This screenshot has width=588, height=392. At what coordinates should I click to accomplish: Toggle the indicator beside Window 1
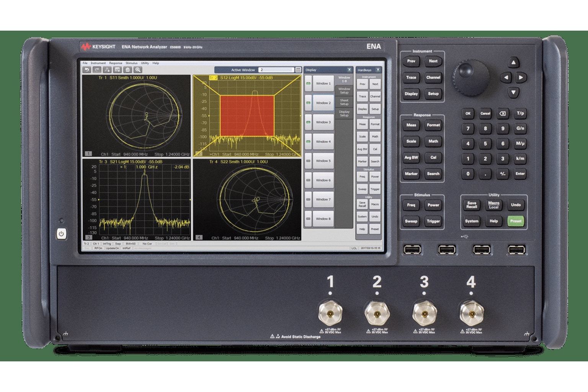308,83
